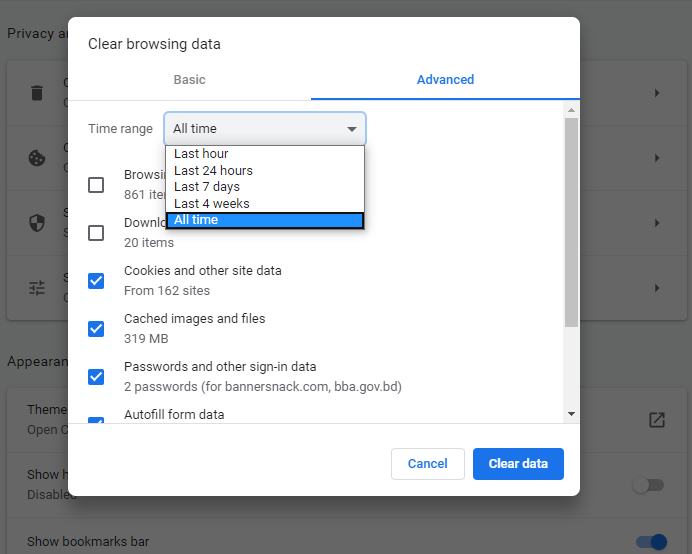Click the security shield icon
This screenshot has width=692, height=554.
[x=37, y=223]
